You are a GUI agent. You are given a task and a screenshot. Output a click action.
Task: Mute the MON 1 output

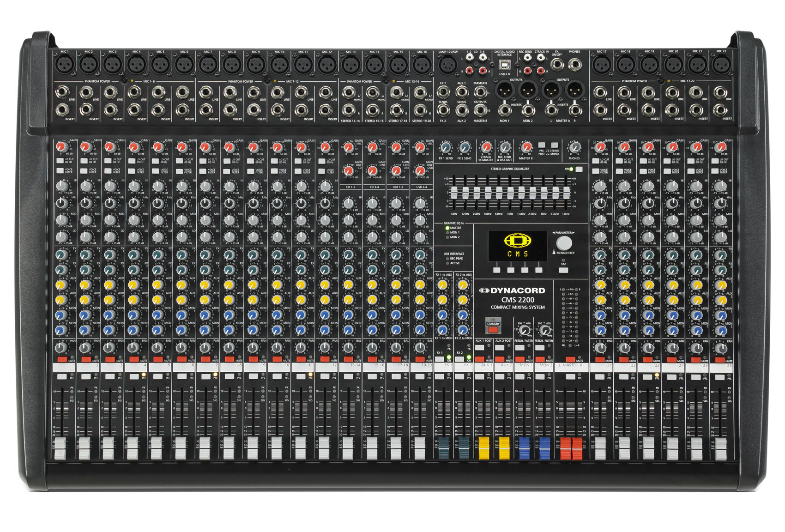coord(520,359)
